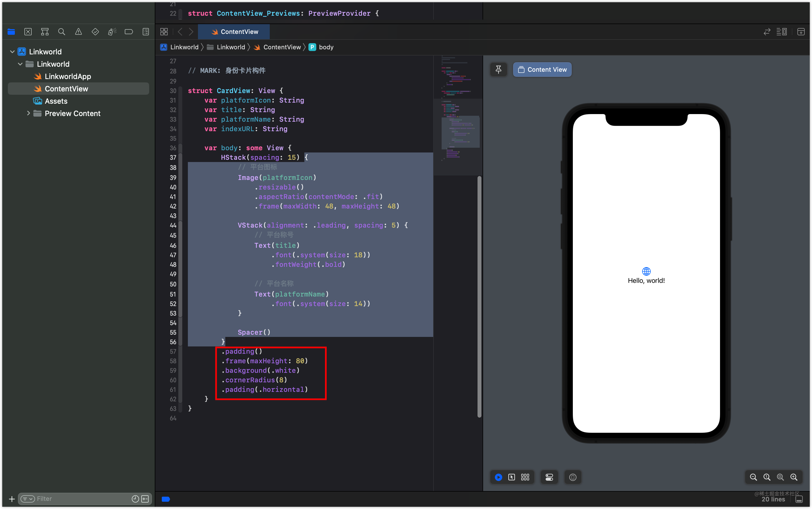Image resolution: width=812 pixels, height=509 pixels.
Task: Collapse the Linkworld project root
Action: 12,52
